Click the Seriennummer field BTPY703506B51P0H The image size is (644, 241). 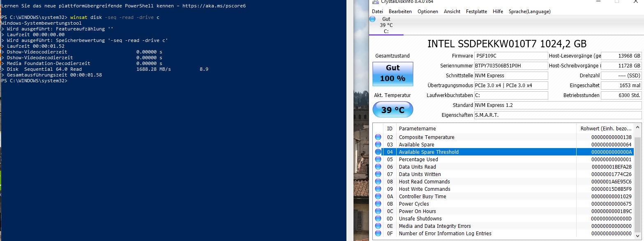pyautogui.click(x=511, y=66)
